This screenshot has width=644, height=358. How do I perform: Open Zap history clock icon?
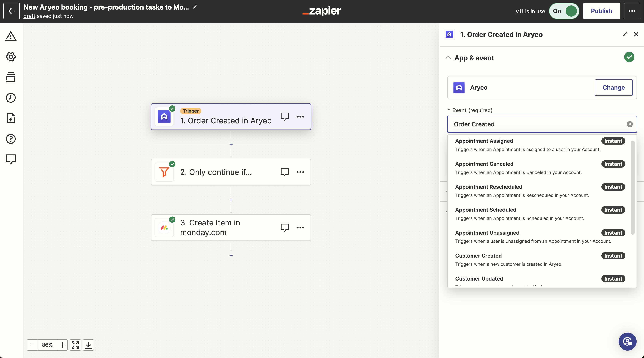click(11, 98)
